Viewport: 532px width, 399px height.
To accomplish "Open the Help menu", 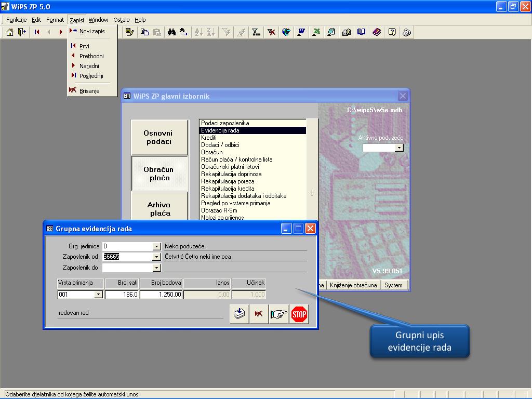I will (x=140, y=20).
